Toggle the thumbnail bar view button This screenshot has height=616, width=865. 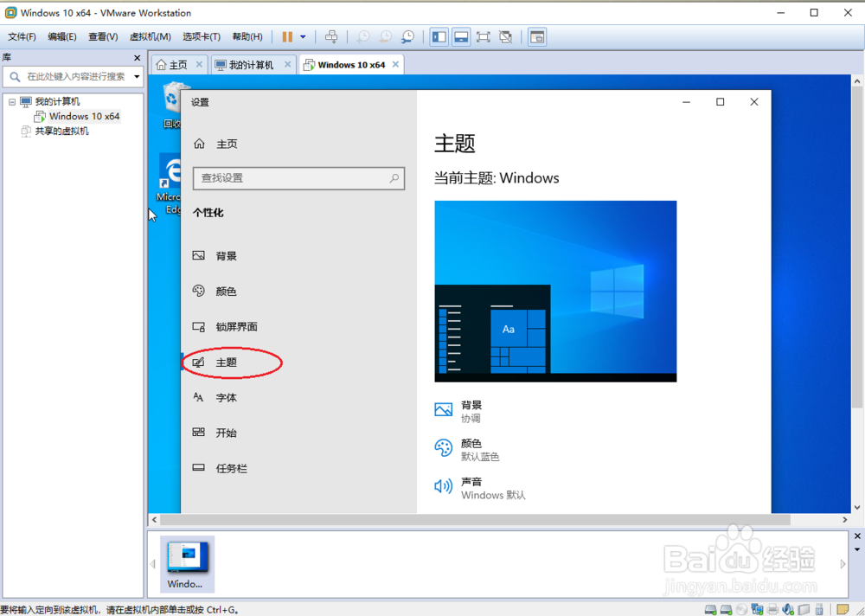tap(461, 37)
